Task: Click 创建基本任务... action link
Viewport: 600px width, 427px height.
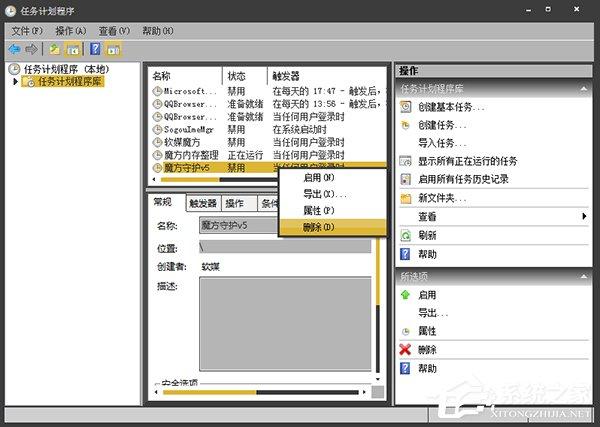Action: tap(451, 107)
